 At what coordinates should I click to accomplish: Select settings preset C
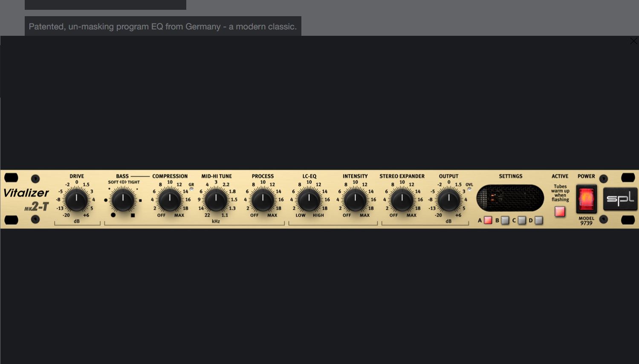tap(522, 220)
